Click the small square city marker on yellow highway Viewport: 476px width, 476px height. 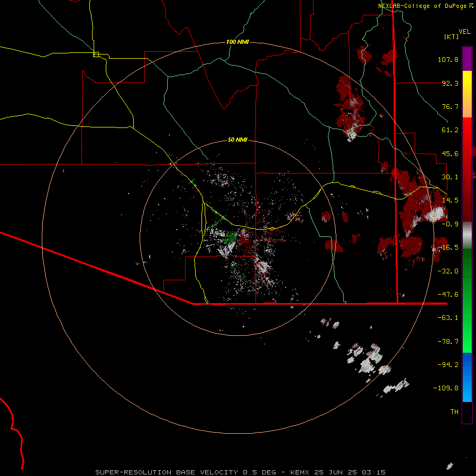coord(96,54)
